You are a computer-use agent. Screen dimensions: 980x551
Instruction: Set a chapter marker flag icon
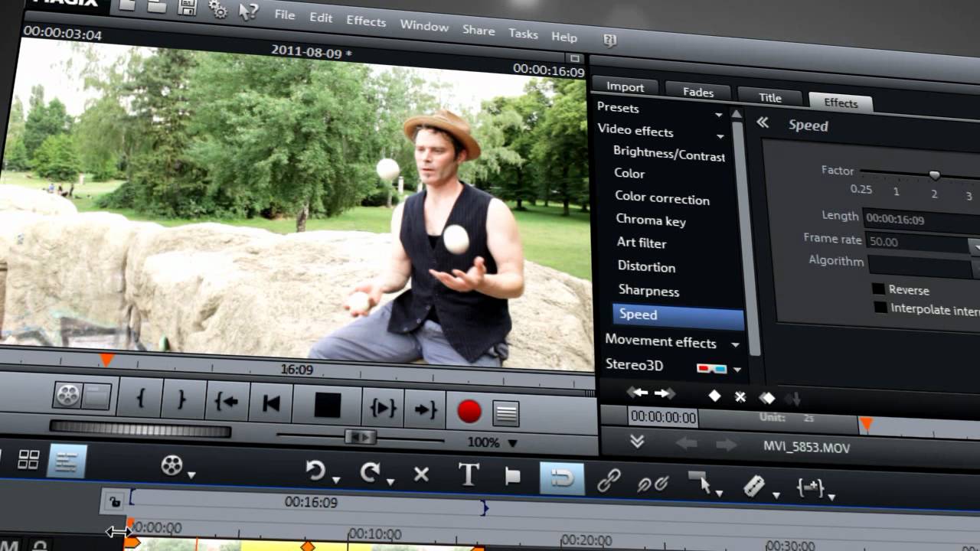click(513, 477)
